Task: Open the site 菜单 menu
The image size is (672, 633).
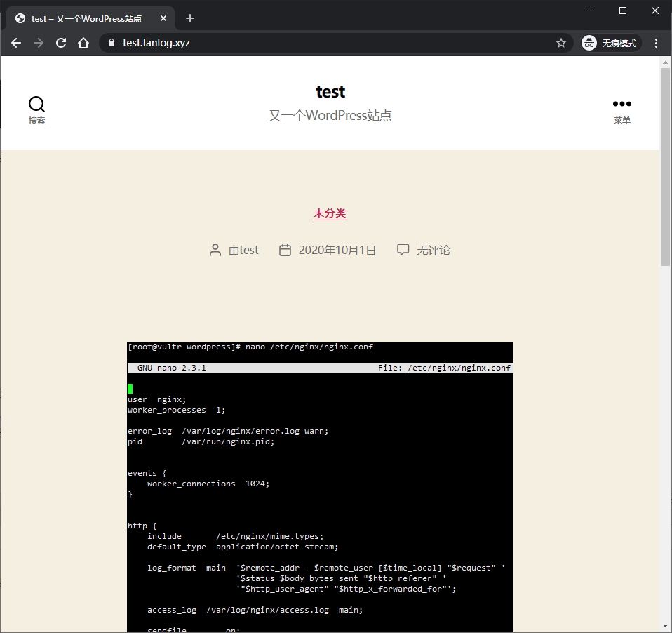Action: coord(622,112)
